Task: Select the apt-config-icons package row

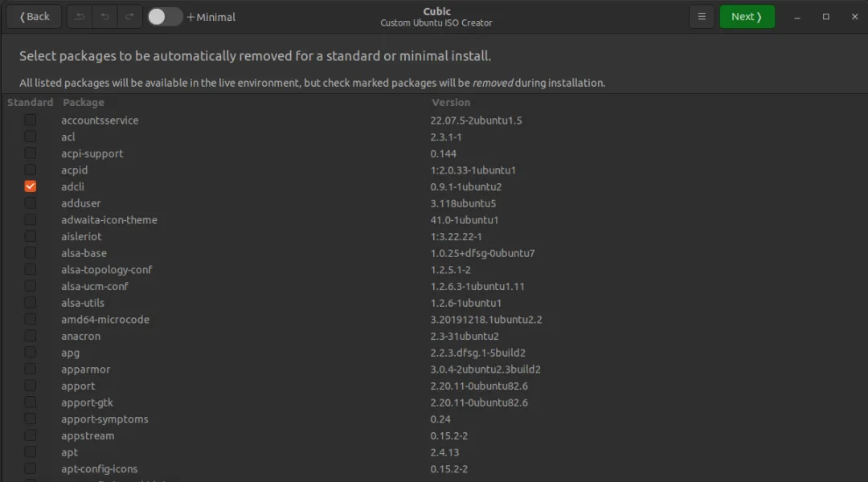Action: click(434, 468)
